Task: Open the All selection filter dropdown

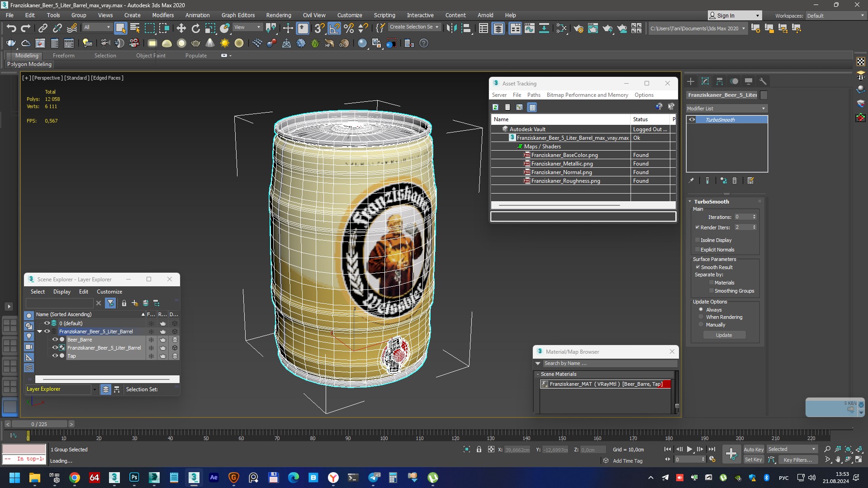Action: (97, 27)
